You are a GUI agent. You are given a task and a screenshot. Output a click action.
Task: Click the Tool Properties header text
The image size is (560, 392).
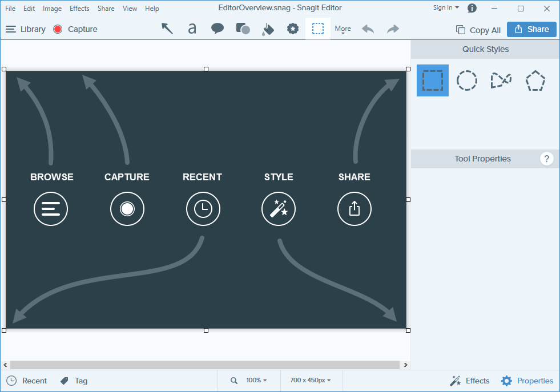click(482, 159)
